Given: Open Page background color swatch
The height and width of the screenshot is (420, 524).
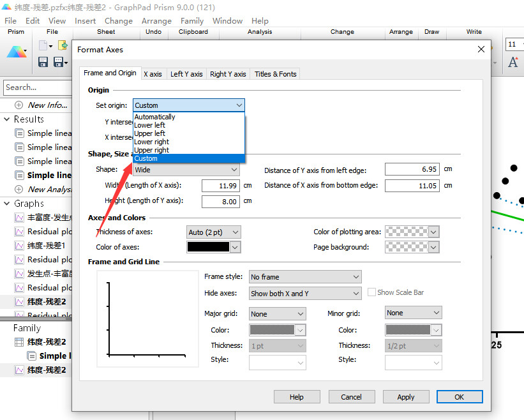Looking at the screenshot, I should point(412,247).
